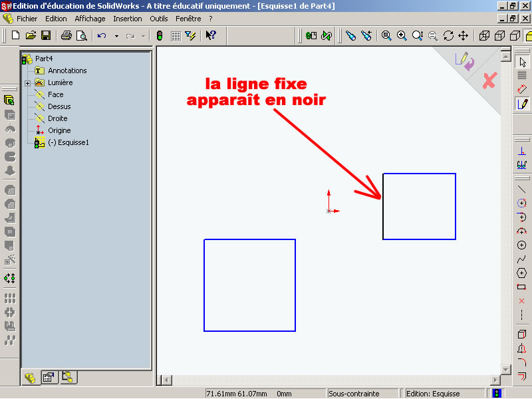Switch to hidden lines visible display
Screen dimensions: 532x399
click(500, 35)
